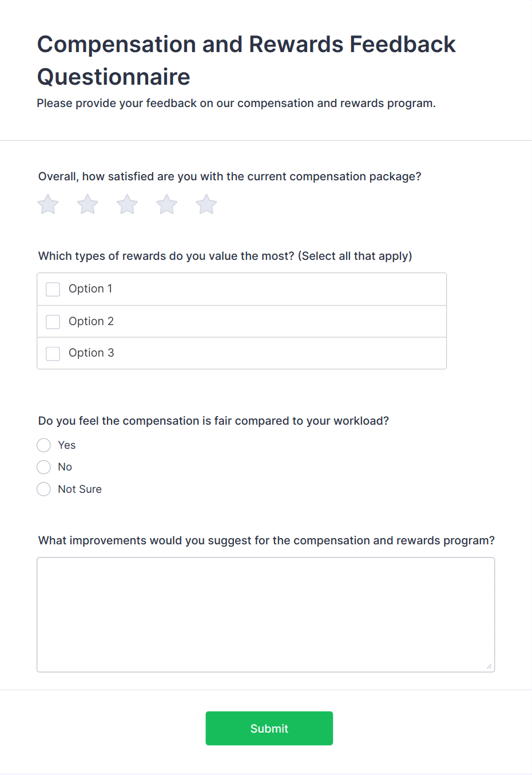Focus the improvements suggestion text area
The image size is (532, 775).
[266, 612]
